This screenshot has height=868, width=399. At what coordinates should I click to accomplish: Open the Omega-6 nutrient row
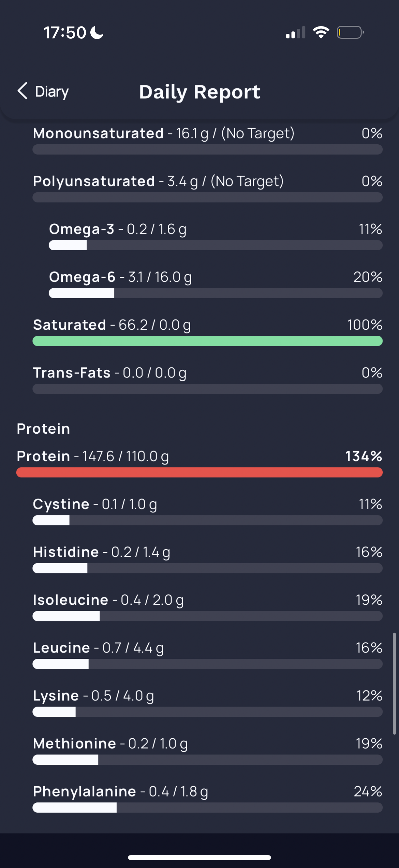215,284
